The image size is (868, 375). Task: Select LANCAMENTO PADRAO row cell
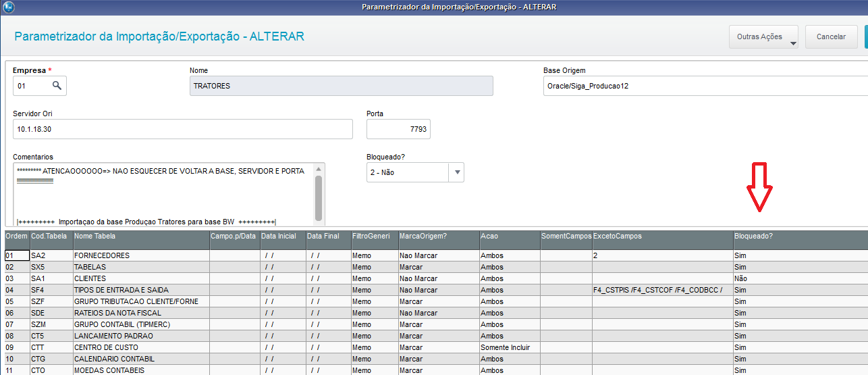click(141, 336)
